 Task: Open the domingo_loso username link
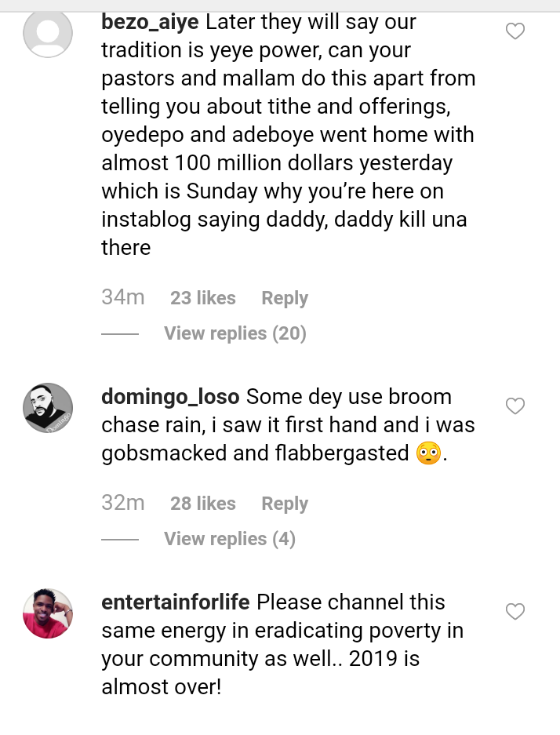(170, 397)
